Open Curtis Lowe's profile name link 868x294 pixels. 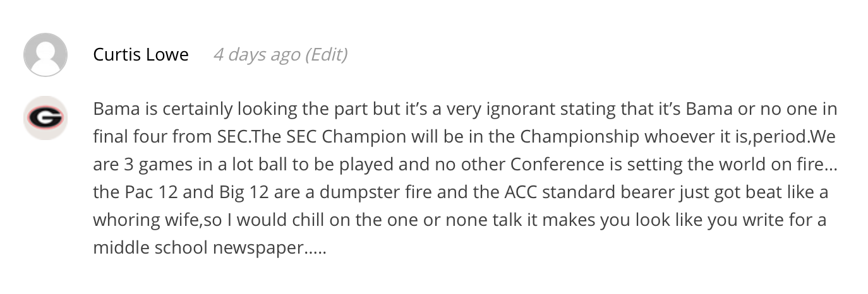tap(141, 55)
